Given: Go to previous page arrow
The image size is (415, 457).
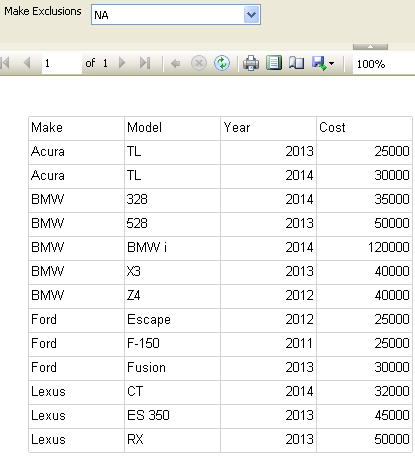Looking at the screenshot, I should (27, 63).
